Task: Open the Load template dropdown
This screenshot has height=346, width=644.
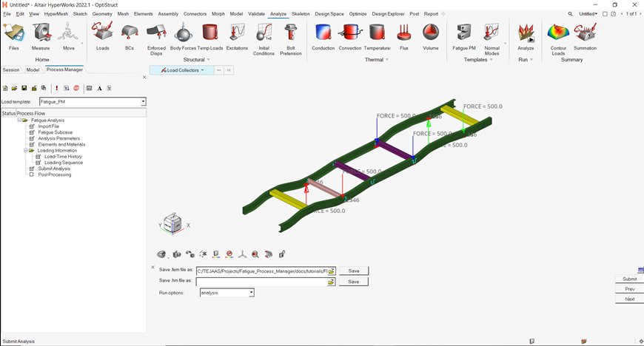Action: point(143,102)
